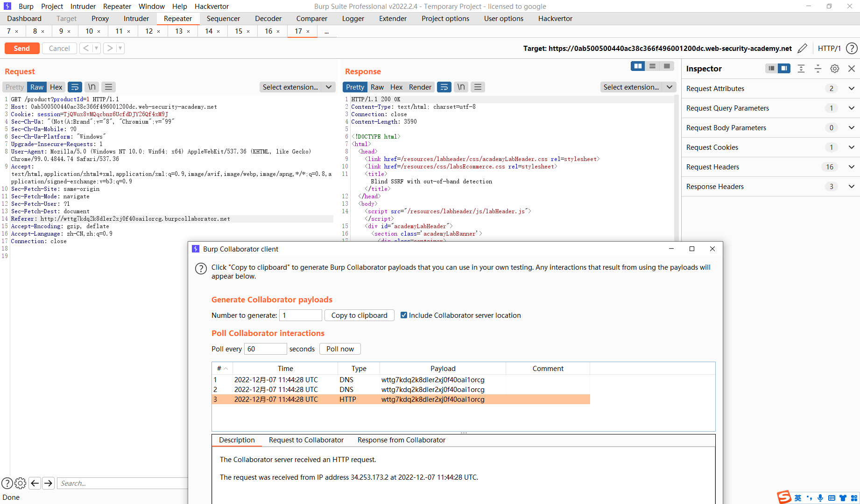Click Inspector expand all sections icon
Viewport: 860px width, 504px height.
pos(801,69)
